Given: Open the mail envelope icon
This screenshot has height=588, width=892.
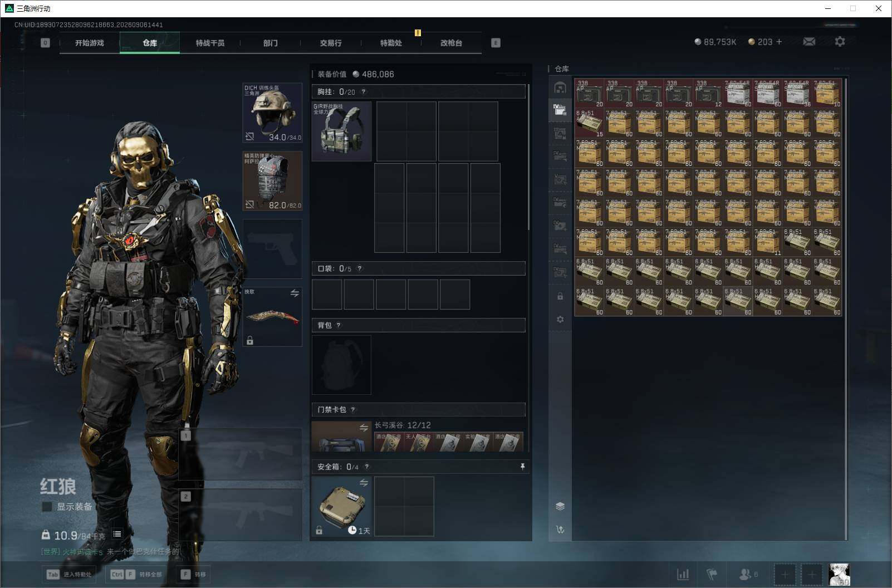Looking at the screenshot, I should pos(809,42).
